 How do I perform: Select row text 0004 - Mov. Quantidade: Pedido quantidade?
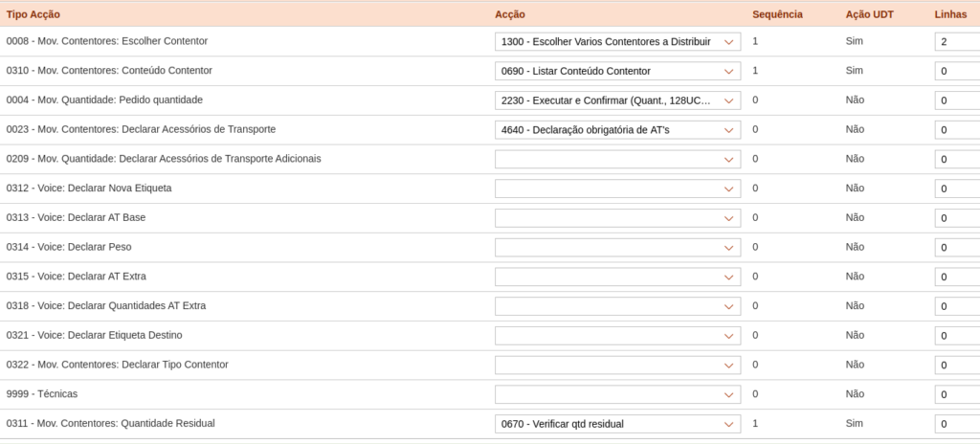[x=104, y=100]
